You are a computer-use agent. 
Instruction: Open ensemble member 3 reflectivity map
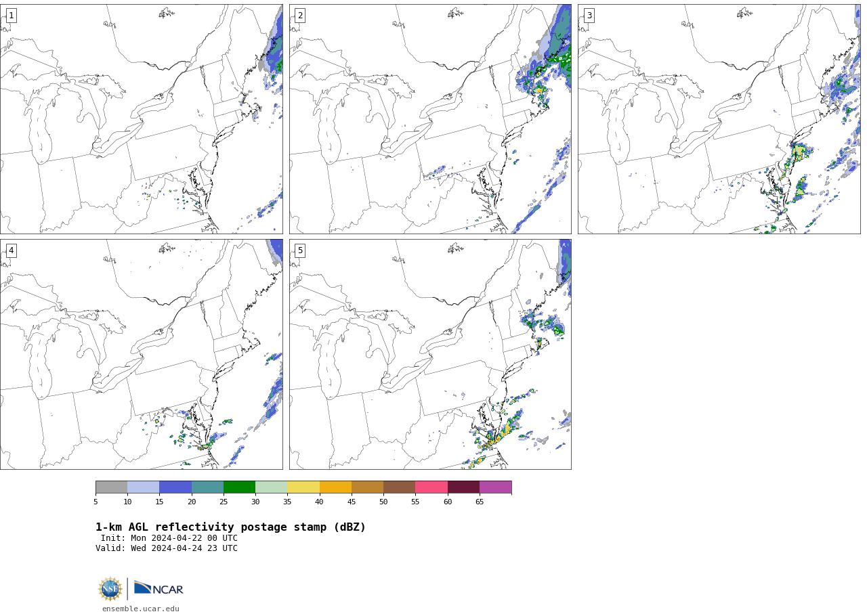point(719,119)
